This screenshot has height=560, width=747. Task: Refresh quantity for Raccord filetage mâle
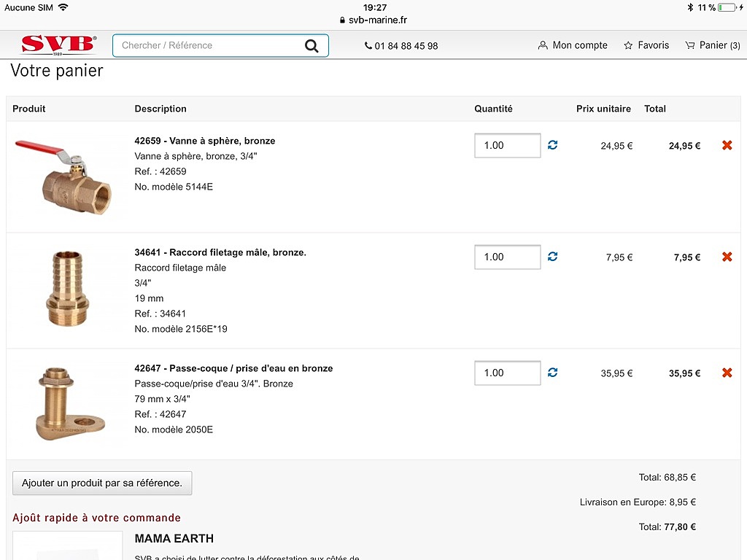(553, 257)
